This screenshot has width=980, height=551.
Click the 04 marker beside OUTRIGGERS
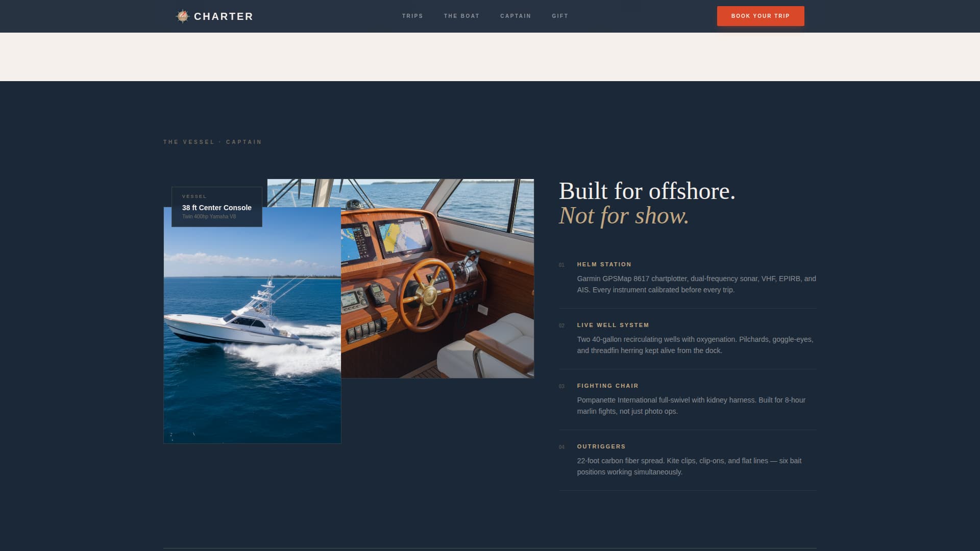(x=562, y=447)
